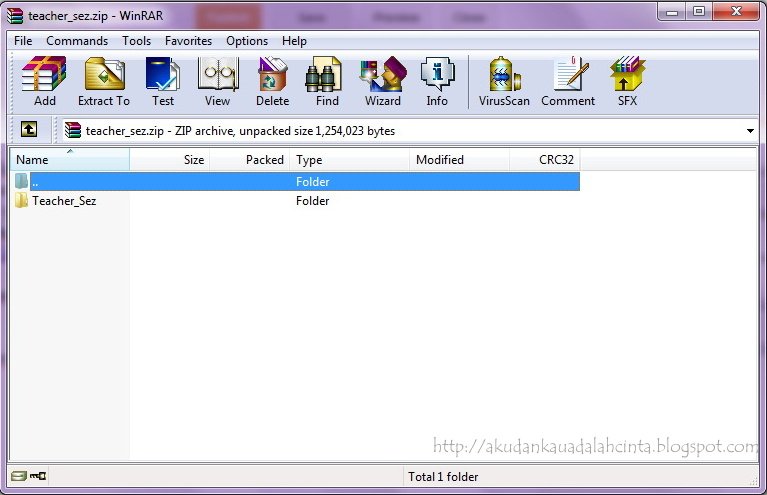Run Test on the archive files
Screen dimensions: 767x495
pyautogui.click(x=163, y=81)
